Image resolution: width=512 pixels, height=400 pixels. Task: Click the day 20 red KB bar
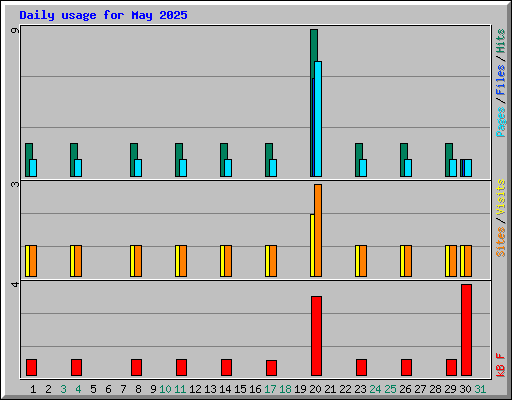click(x=316, y=336)
